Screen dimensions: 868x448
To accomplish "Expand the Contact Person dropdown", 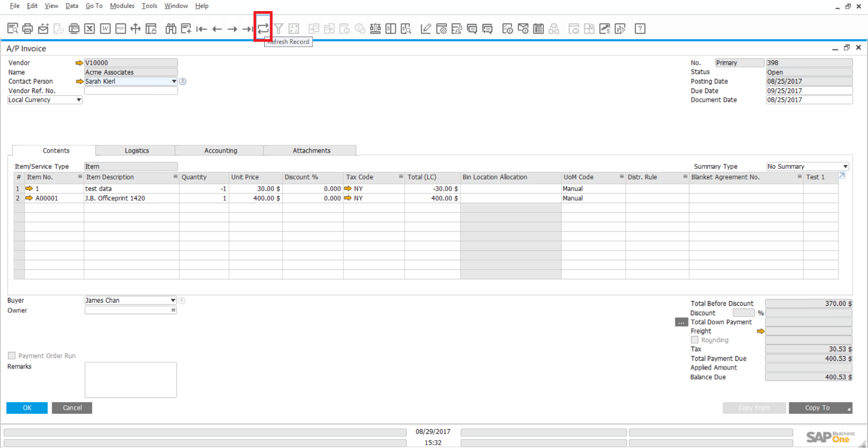I will coord(174,81).
